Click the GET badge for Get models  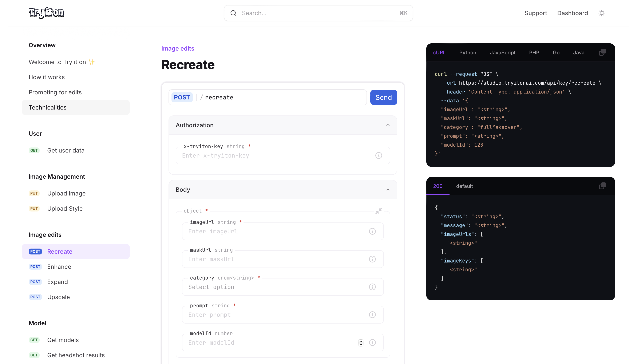tap(34, 340)
